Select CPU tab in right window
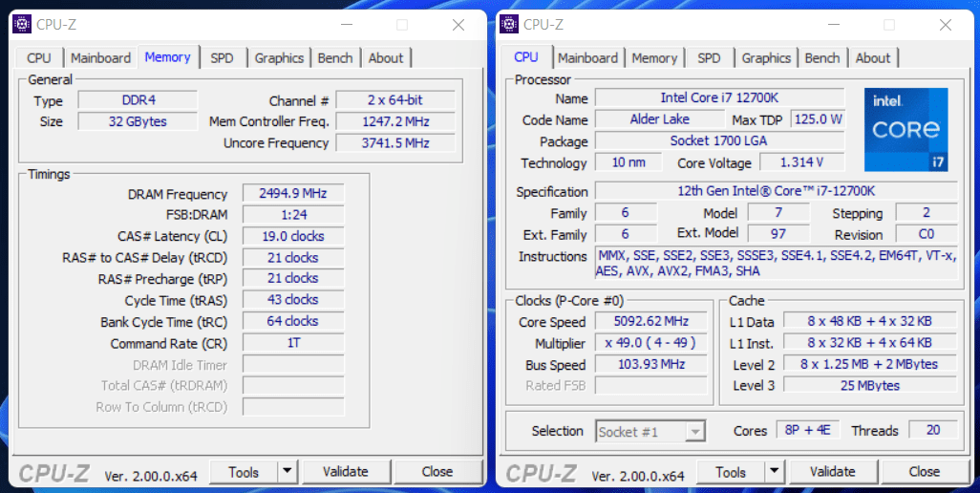 tap(525, 57)
